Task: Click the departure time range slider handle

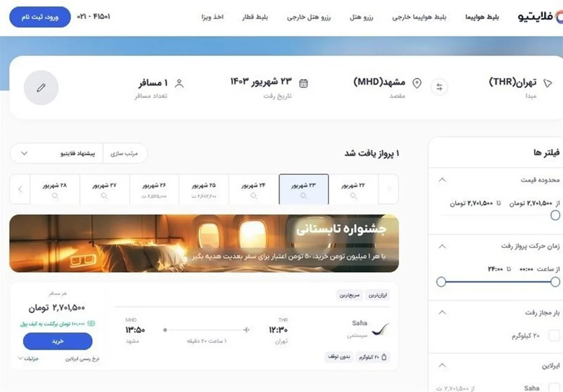Action: point(441,282)
